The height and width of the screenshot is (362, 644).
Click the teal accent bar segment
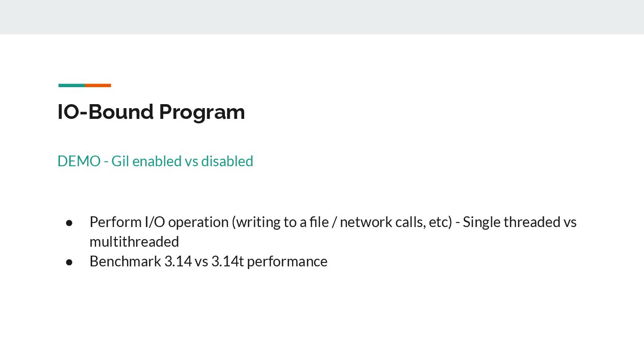click(x=72, y=85)
